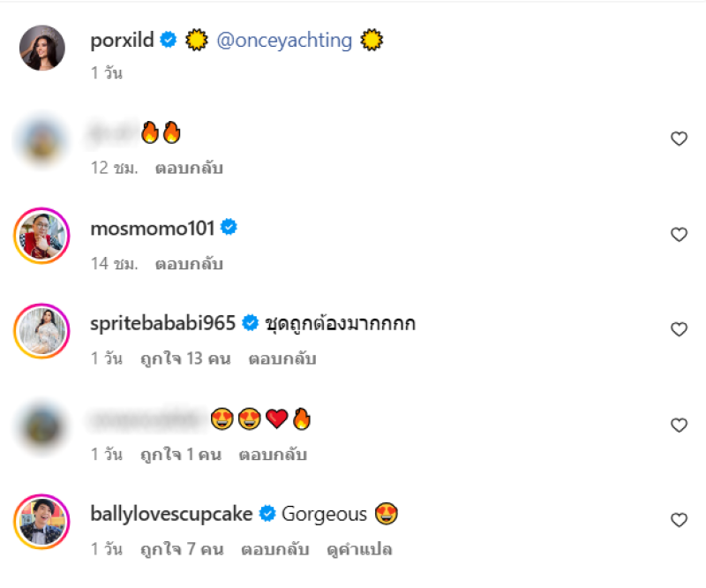706x588 pixels.
Task: View the spritebababi965 story avatar
Action: click(41, 332)
